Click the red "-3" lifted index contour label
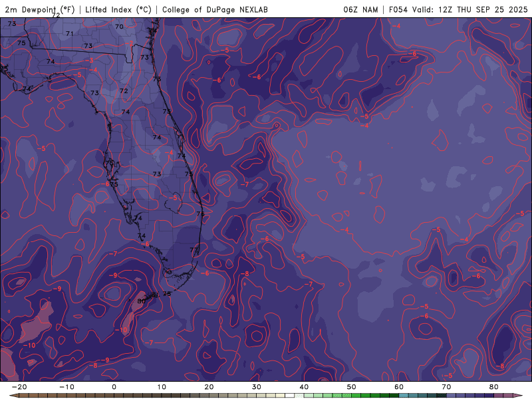532x399 pixels. [x=89, y=61]
